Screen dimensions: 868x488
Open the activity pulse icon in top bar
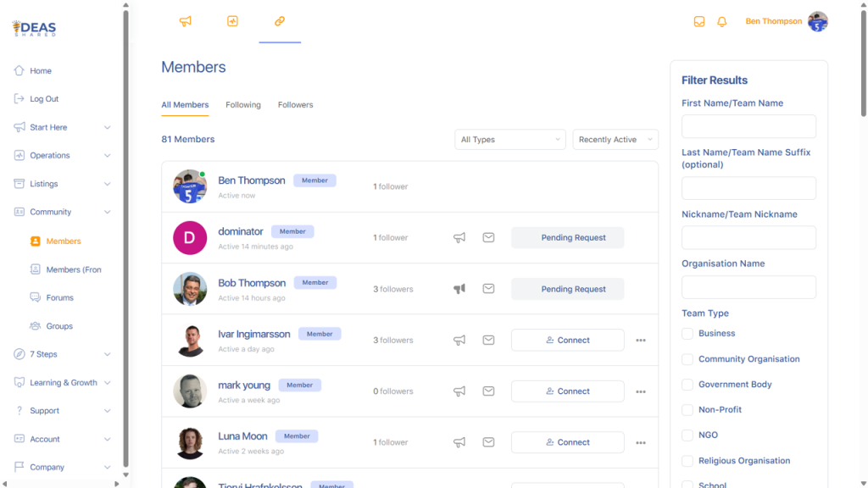(x=232, y=21)
